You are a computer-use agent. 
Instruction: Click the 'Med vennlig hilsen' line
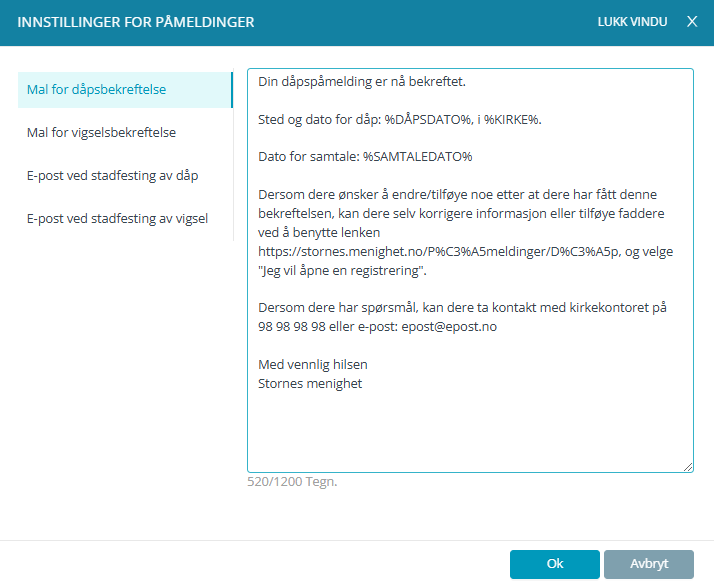313,364
